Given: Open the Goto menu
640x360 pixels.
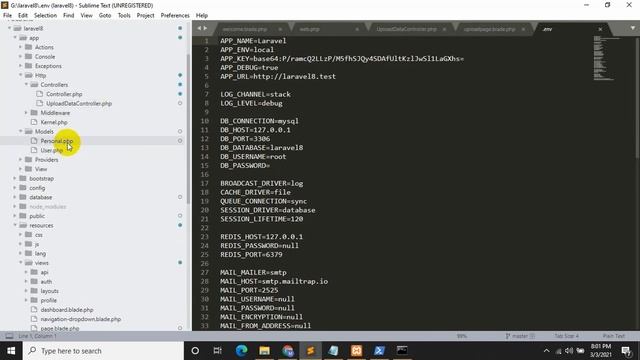Looking at the screenshot, I should pos(105,15).
